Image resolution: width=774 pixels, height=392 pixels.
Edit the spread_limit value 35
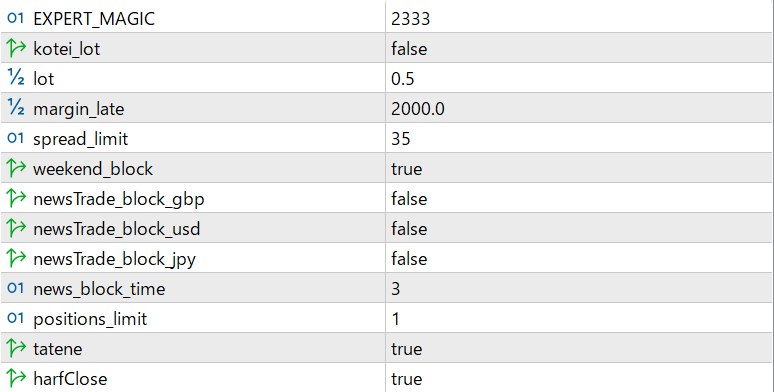[579, 138]
